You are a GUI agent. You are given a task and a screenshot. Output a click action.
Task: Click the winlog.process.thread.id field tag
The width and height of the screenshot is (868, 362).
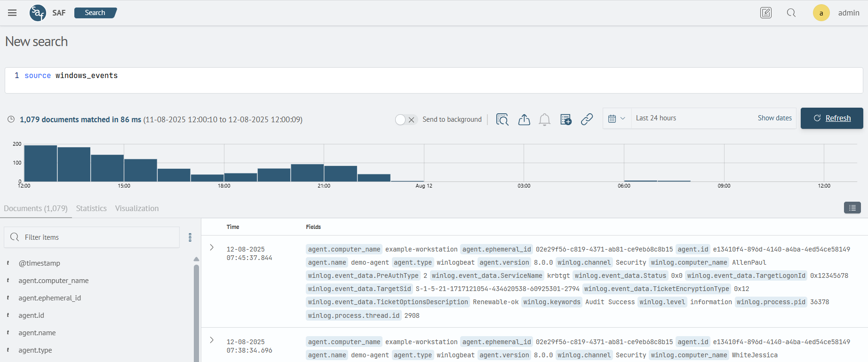tap(354, 315)
